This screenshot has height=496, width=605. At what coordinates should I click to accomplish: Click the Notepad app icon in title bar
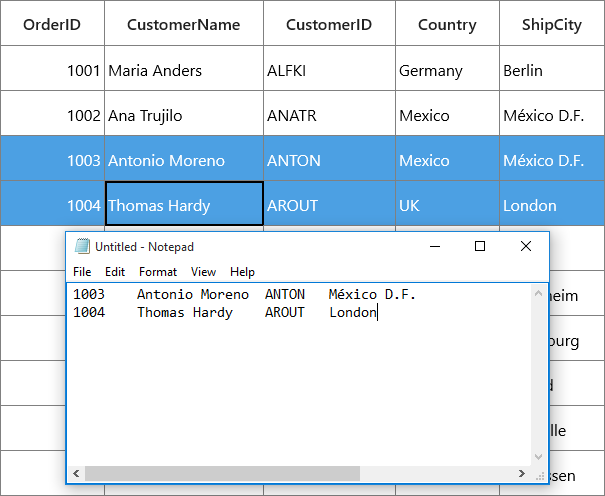coord(82,246)
